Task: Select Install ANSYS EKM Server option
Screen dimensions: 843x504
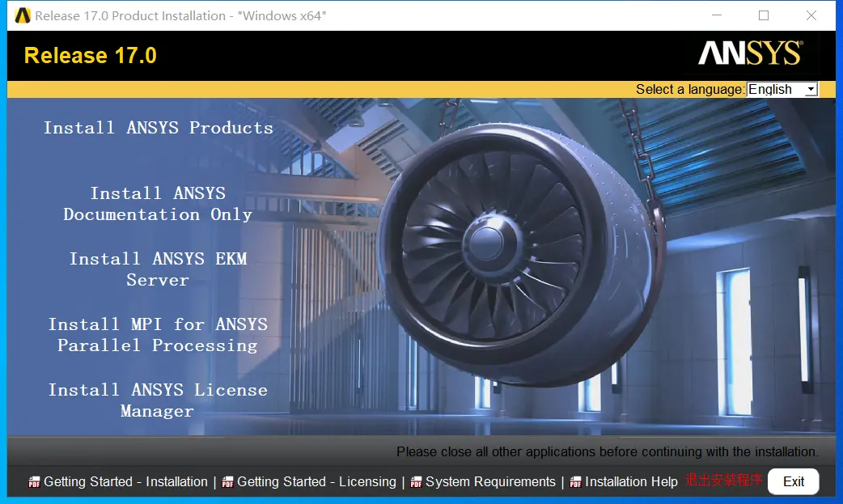Action: coord(158,269)
